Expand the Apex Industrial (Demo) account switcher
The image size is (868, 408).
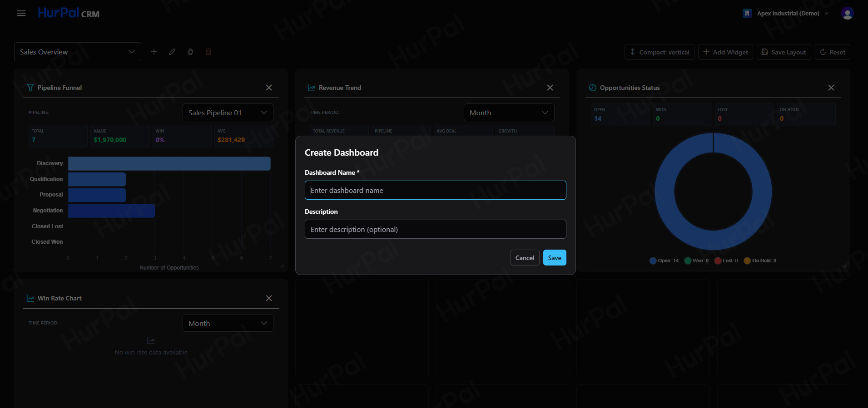click(786, 13)
